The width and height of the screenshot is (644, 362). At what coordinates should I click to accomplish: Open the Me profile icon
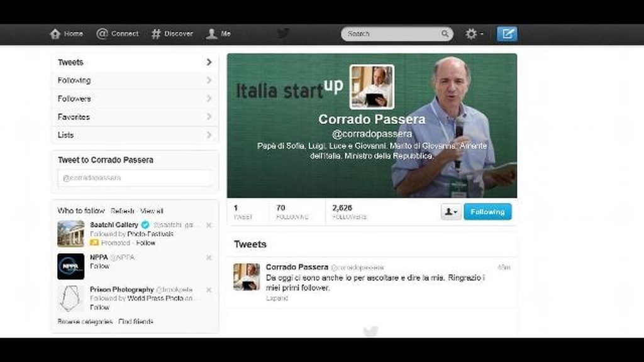coord(211,34)
